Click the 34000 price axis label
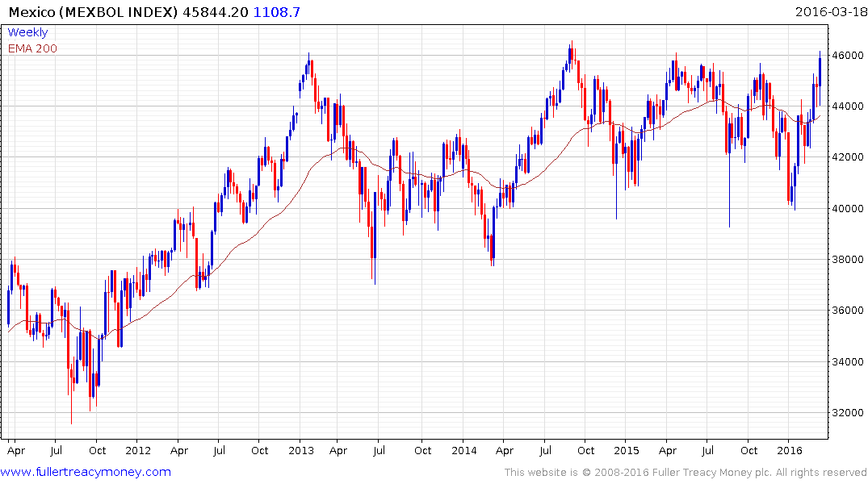 (x=847, y=361)
